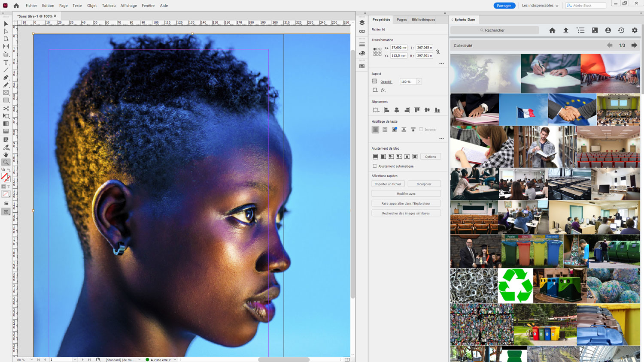The image size is (644, 362).
Task: Click the frame fitting Options button
Action: point(431,157)
